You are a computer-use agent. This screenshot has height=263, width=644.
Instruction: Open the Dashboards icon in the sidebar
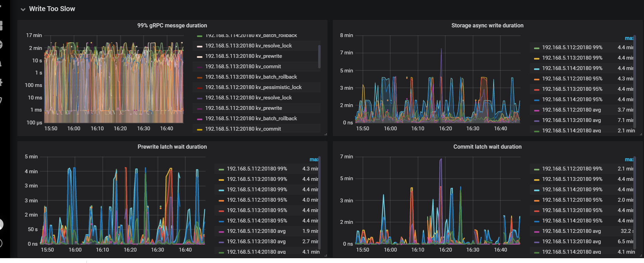pyautogui.click(x=1, y=26)
